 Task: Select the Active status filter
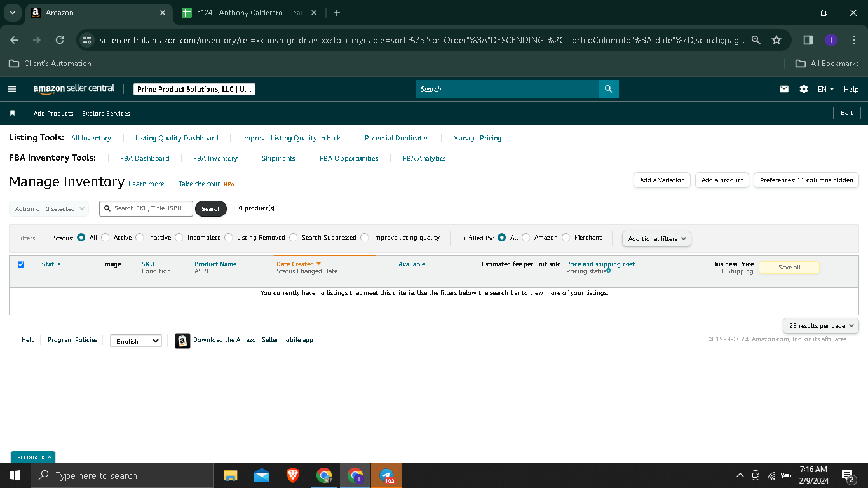(x=105, y=238)
